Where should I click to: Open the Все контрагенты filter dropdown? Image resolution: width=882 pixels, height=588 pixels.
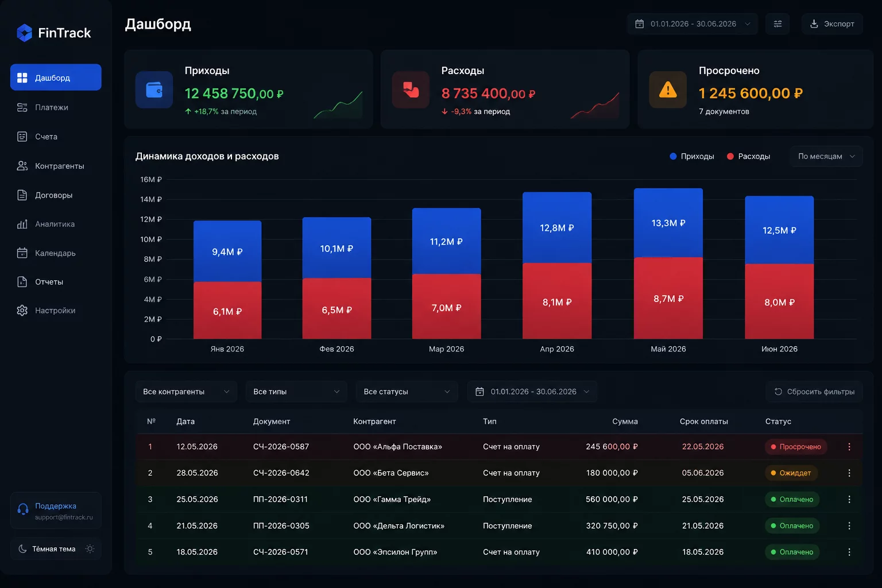[186, 392]
